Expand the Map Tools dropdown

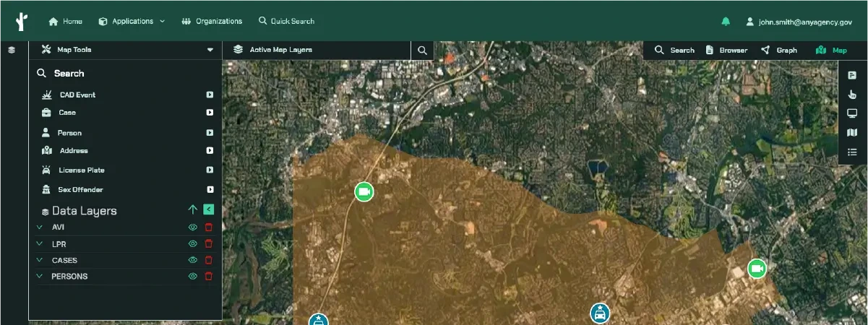coord(210,51)
